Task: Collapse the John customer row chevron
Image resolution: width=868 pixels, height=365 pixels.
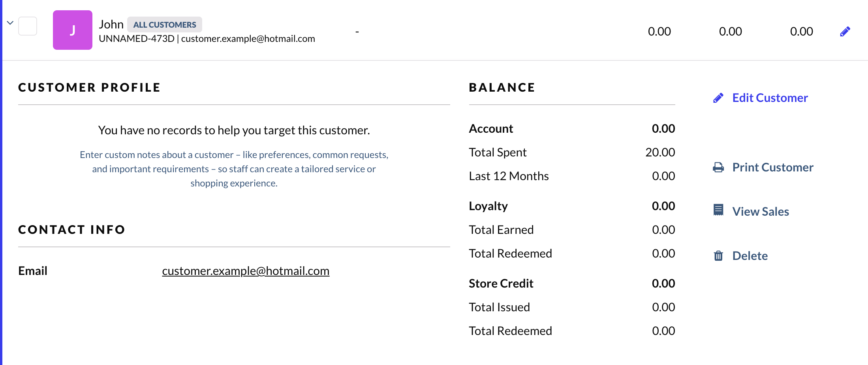Action: coord(10,23)
